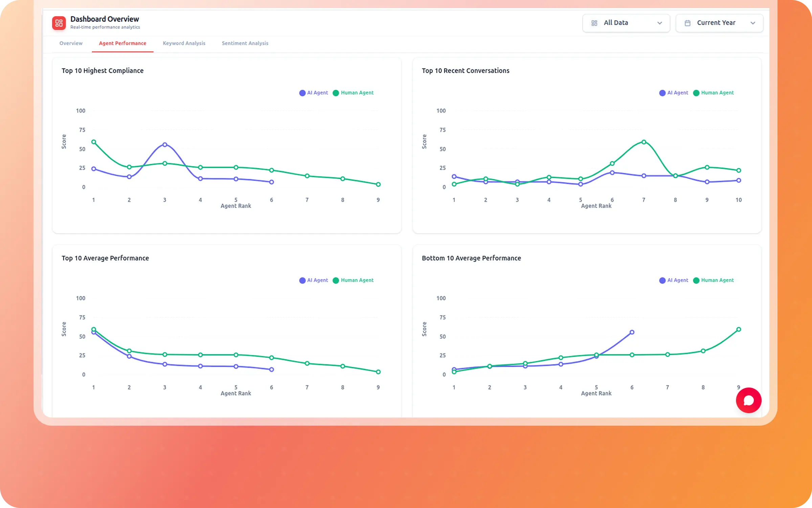
Task: Expand the Current Year dropdown chevron
Action: (x=753, y=23)
